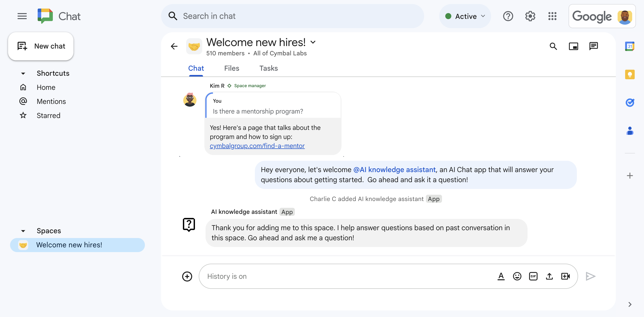Click the Help icon
Screen dimensions: 644x317
tap(508, 16)
